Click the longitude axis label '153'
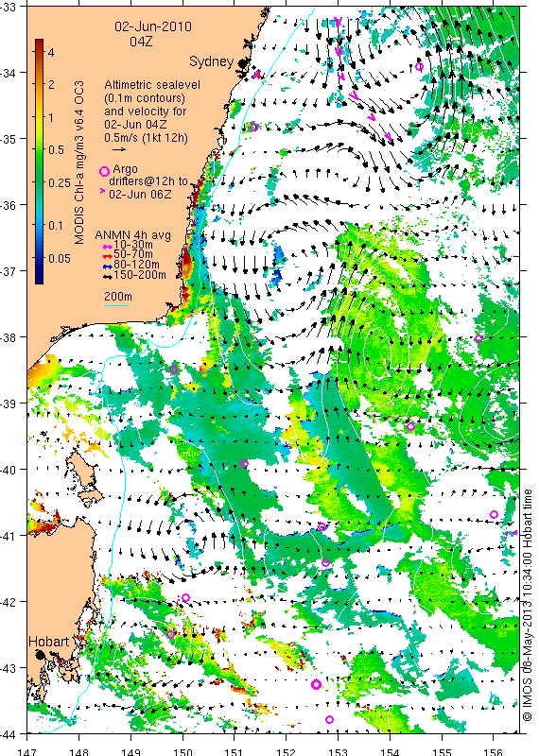Screen dimensions: 539x756 coord(338,751)
